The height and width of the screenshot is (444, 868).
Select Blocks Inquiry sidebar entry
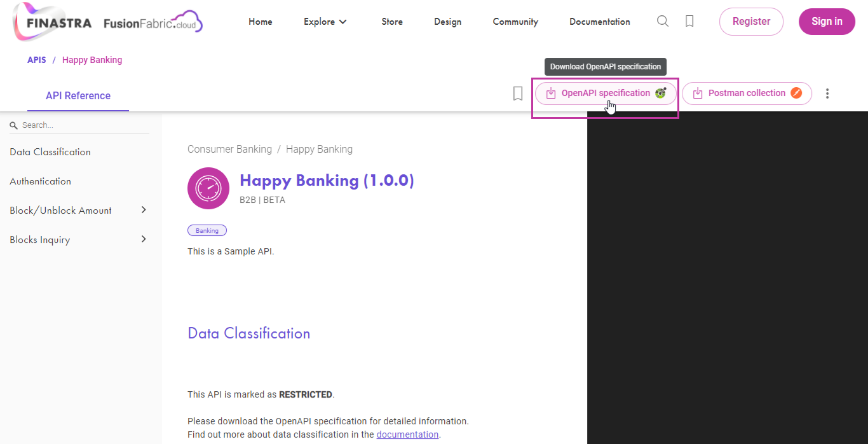pyautogui.click(x=40, y=240)
